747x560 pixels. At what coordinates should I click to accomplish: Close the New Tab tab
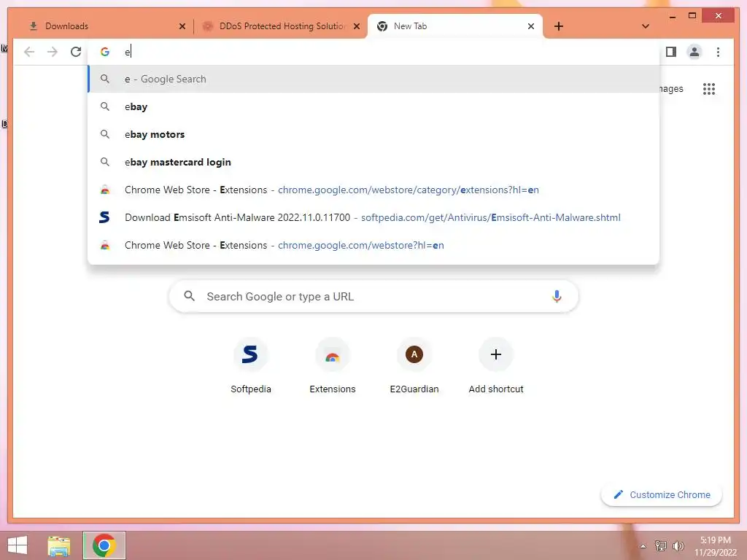coord(531,26)
